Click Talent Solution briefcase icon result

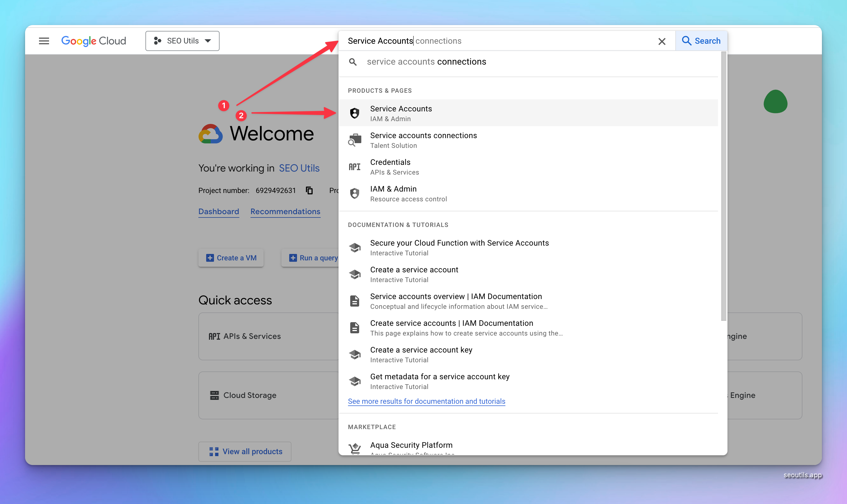354,140
